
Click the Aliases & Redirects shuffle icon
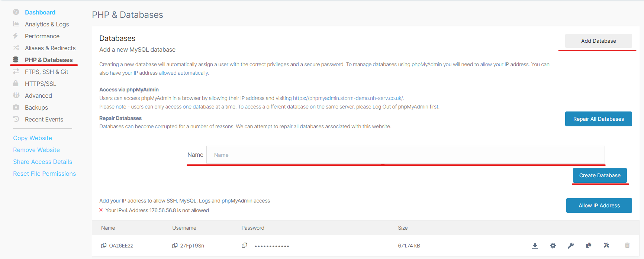[16, 48]
